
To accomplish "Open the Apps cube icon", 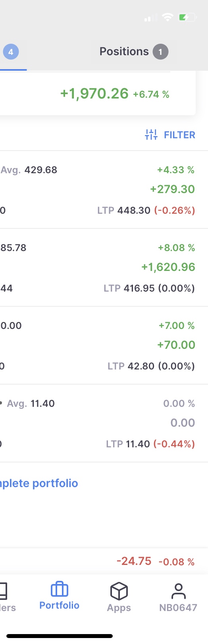I will 119,591.
